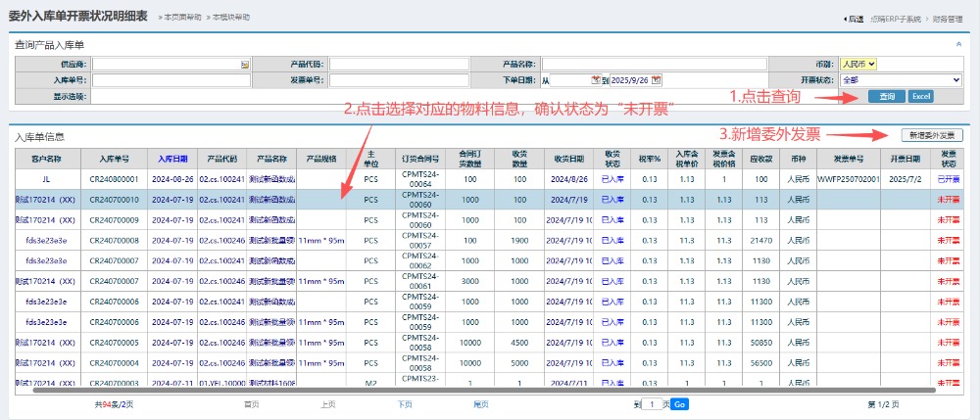Click the page number input box
980x420 pixels.
click(655, 404)
